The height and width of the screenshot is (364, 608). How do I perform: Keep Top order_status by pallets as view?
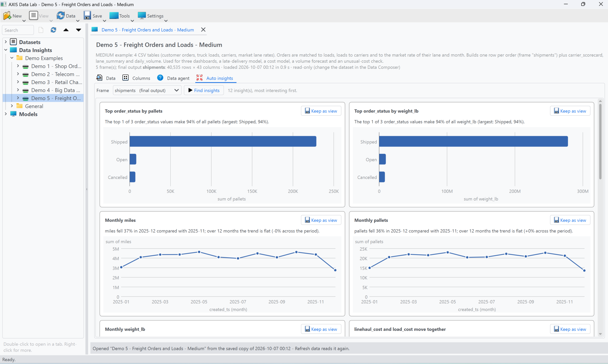(x=321, y=111)
